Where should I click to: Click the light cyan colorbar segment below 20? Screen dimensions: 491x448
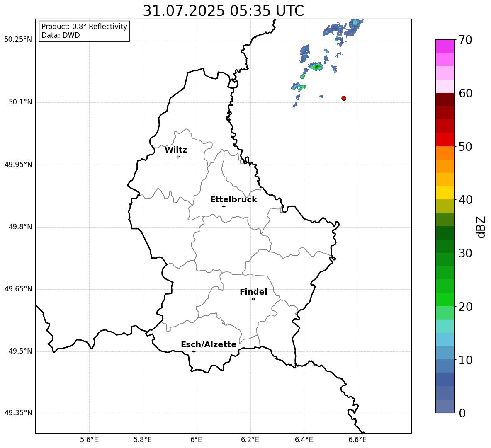[x=445, y=326]
